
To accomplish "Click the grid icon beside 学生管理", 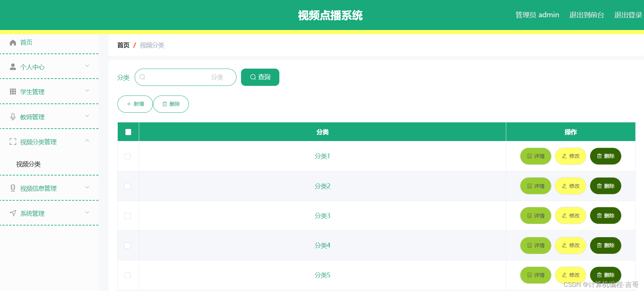I will [x=13, y=91].
